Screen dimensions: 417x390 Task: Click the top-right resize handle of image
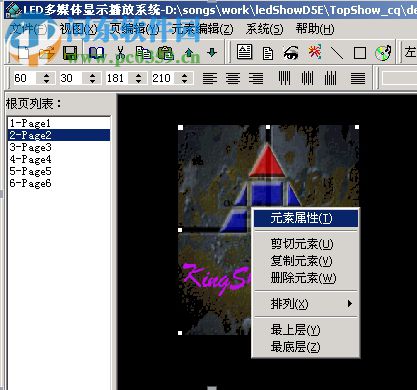pos(357,127)
